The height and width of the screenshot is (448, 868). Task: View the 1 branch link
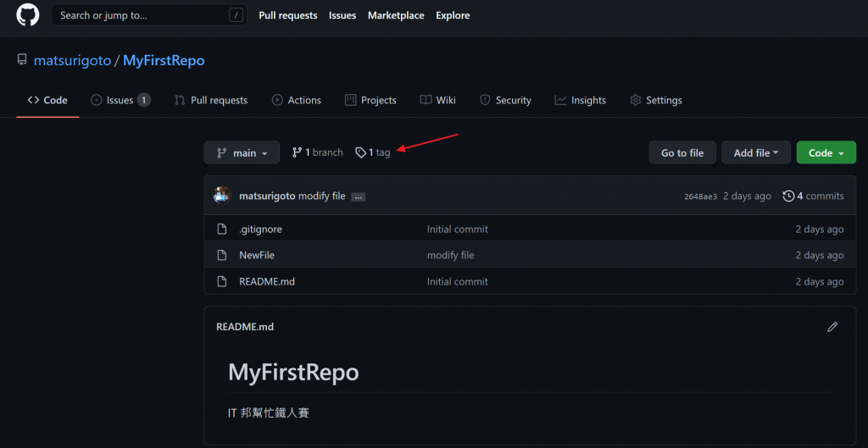tap(318, 152)
